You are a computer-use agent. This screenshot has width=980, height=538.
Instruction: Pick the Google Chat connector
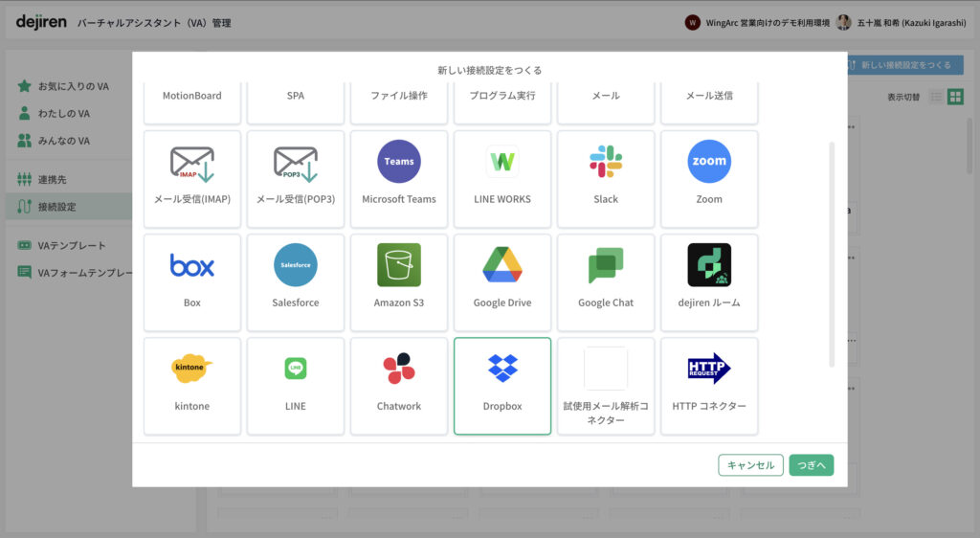606,282
